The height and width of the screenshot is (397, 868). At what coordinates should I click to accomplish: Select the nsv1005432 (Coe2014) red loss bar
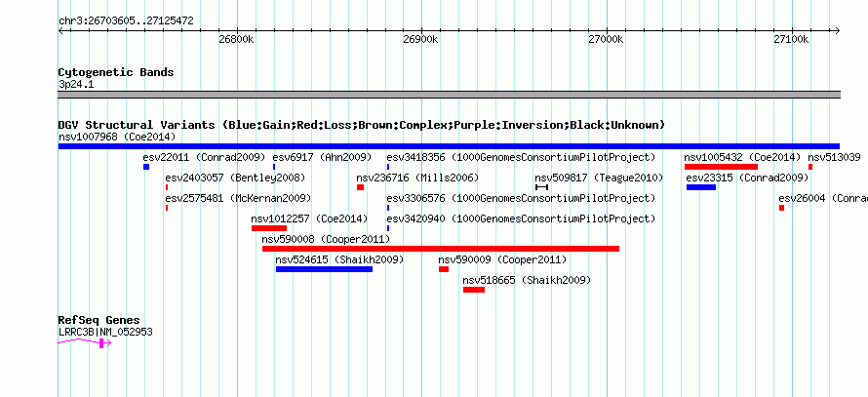tap(721, 167)
